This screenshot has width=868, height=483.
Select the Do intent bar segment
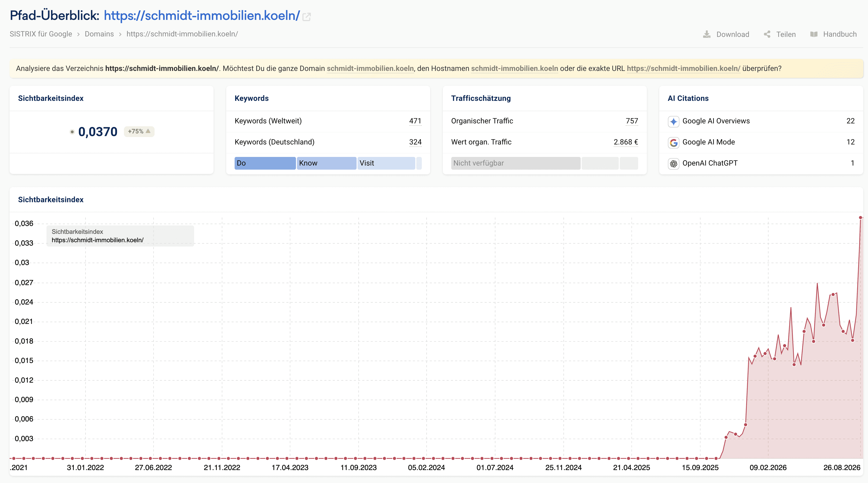[265, 163]
